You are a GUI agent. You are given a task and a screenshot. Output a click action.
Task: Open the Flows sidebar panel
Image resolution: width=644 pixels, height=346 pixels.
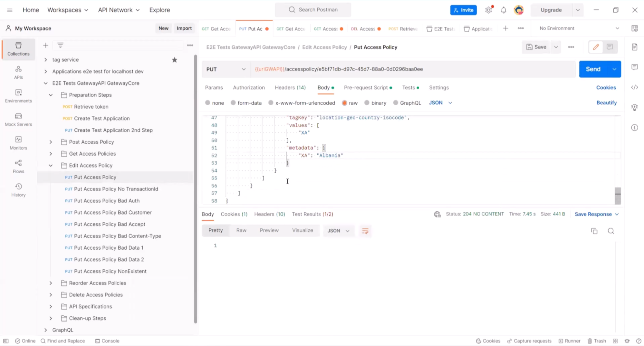(x=18, y=167)
